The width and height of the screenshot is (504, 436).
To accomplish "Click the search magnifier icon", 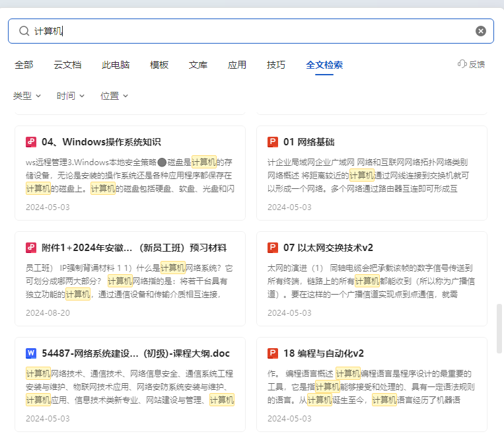I will click(24, 31).
